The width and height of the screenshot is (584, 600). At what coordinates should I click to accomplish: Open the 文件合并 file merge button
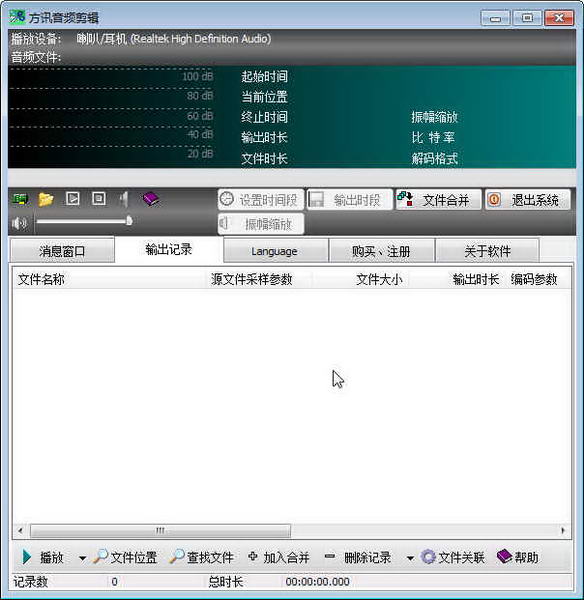[x=439, y=200]
